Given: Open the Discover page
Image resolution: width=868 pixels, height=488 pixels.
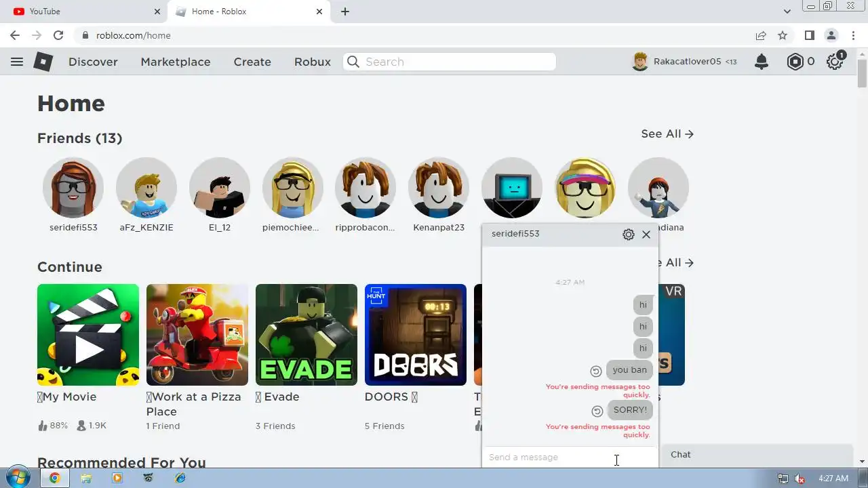Looking at the screenshot, I should click(x=93, y=62).
